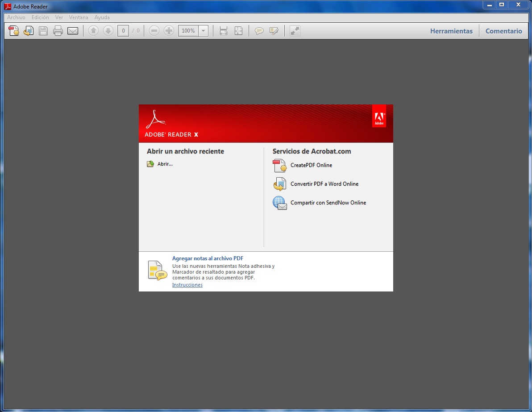Viewport: 532px width, 412px height.
Task: Click the Save (floppy disk) icon
Action: tap(43, 31)
